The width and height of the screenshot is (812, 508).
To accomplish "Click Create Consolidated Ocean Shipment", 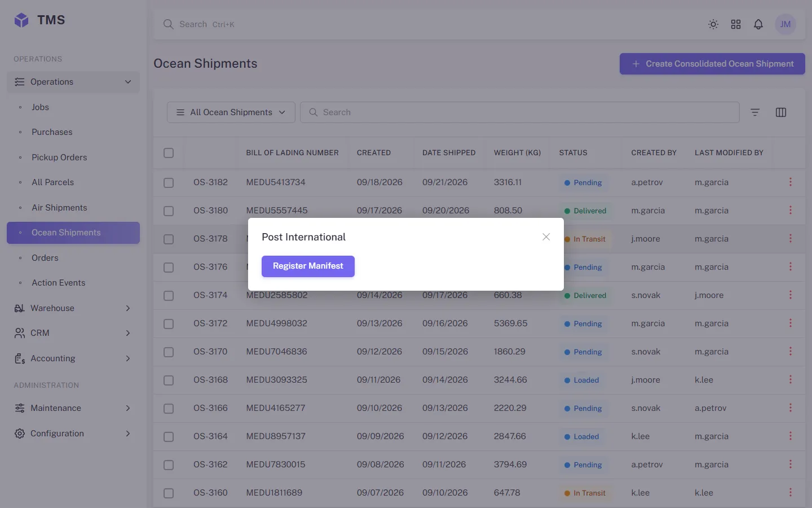I will [712, 64].
